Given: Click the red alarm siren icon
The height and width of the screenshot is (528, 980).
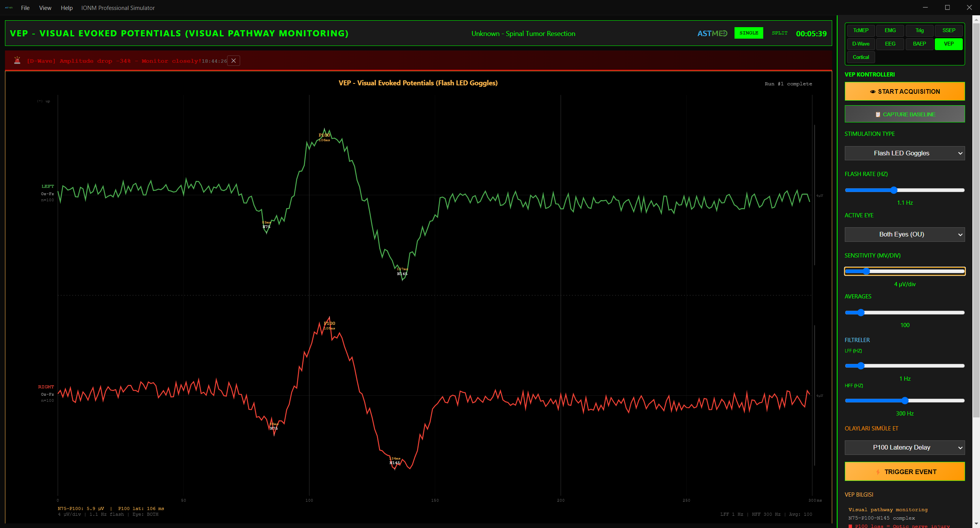Looking at the screenshot, I should 17,60.
